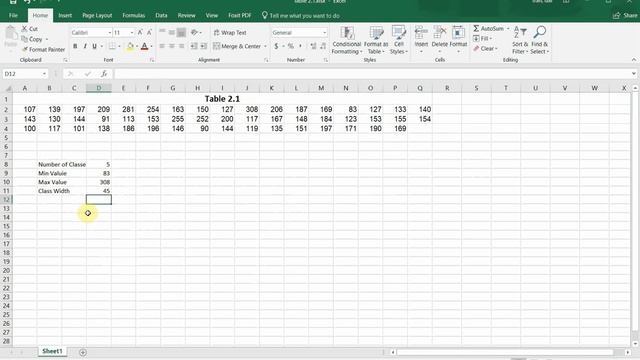Apply Percent Style format

[x=291, y=46]
